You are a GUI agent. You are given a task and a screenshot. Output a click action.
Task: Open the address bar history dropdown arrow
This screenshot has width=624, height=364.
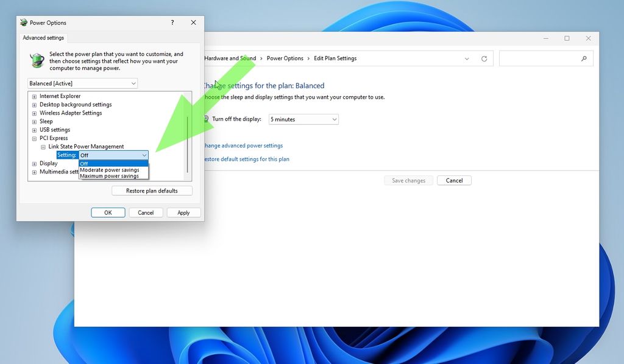click(x=467, y=58)
